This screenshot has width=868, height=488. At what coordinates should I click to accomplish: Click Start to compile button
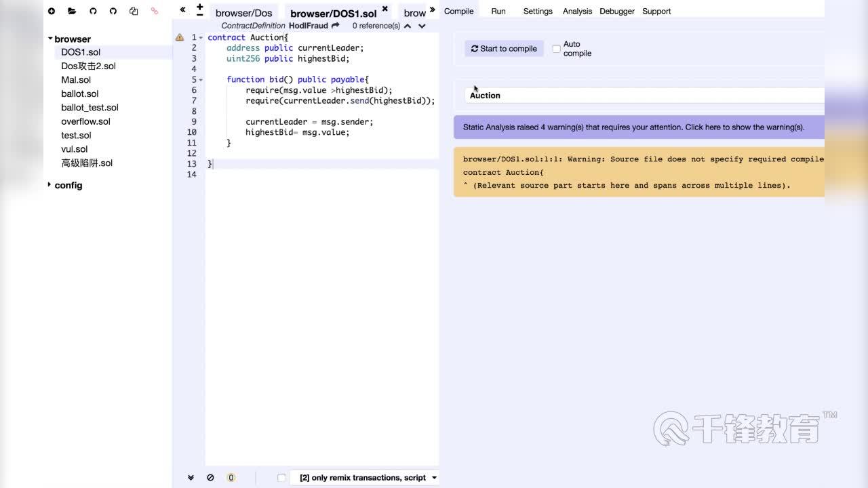504,49
